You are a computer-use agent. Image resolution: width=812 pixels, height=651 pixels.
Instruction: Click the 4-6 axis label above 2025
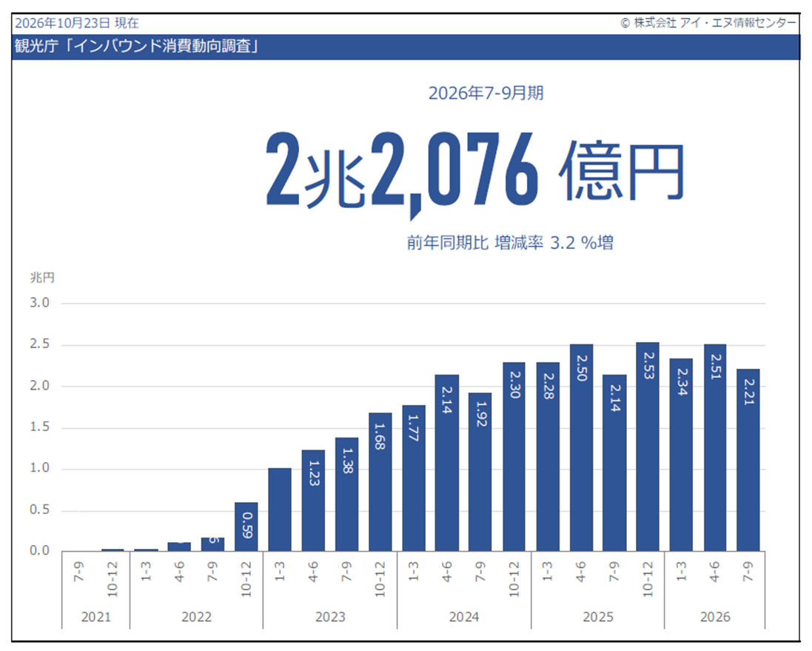point(581,571)
